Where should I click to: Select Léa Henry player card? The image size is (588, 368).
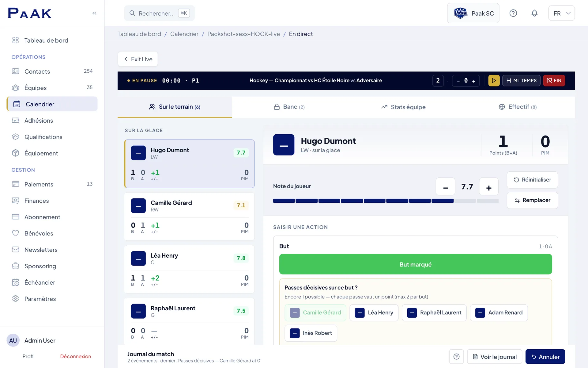coord(190,269)
